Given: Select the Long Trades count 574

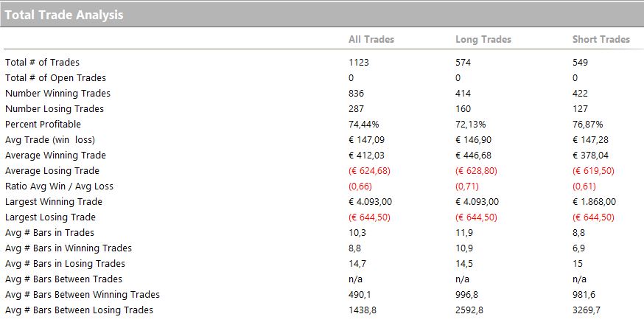Looking at the screenshot, I should (x=463, y=63).
